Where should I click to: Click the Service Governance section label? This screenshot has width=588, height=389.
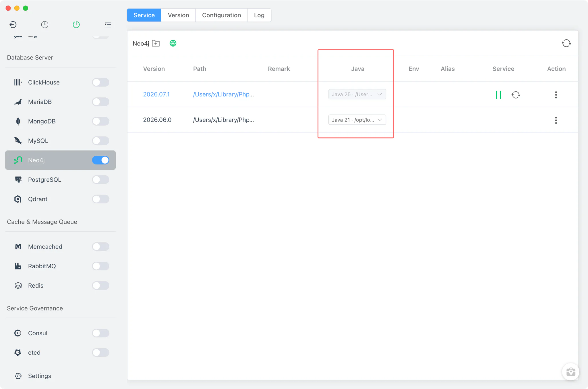35,308
